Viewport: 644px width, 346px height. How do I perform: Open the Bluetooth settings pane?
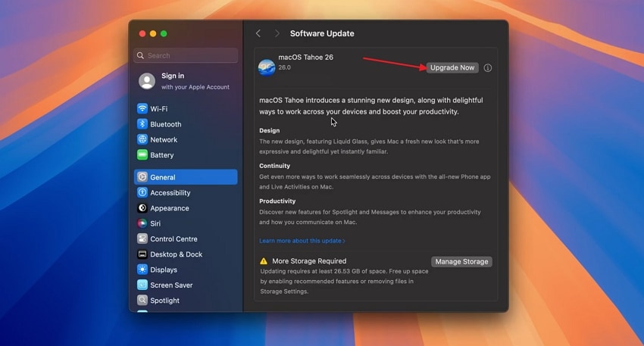tap(186, 124)
